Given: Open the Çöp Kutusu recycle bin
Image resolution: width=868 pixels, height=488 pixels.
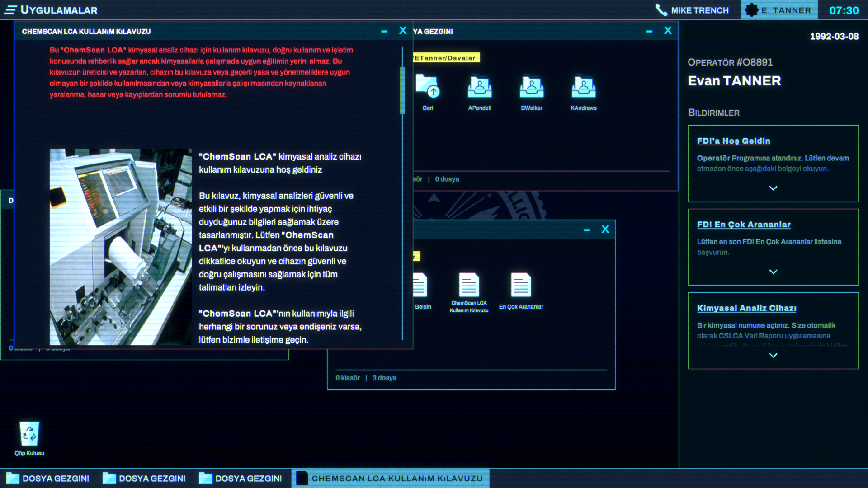Looking at the screenshot, I should pyautogui.click(x=29, y=435).
